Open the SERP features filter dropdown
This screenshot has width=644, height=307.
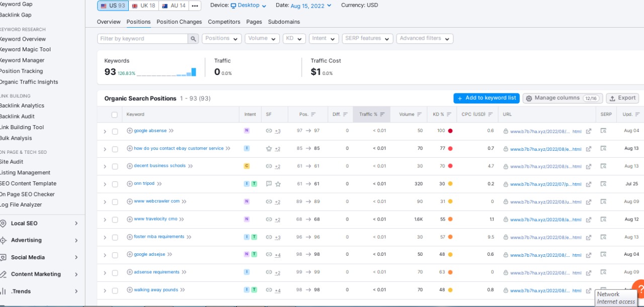[x=367, y=39]
